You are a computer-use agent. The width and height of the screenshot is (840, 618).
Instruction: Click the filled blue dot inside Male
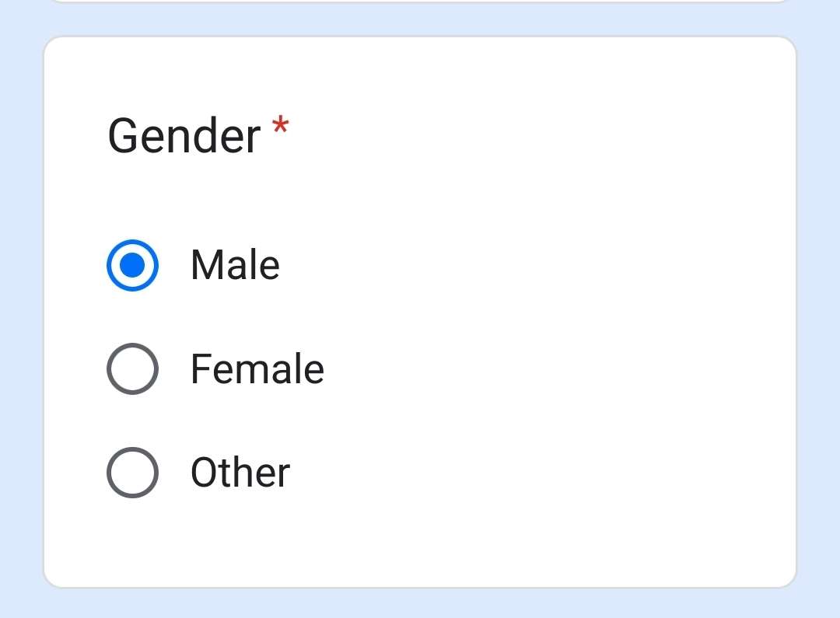132,265
